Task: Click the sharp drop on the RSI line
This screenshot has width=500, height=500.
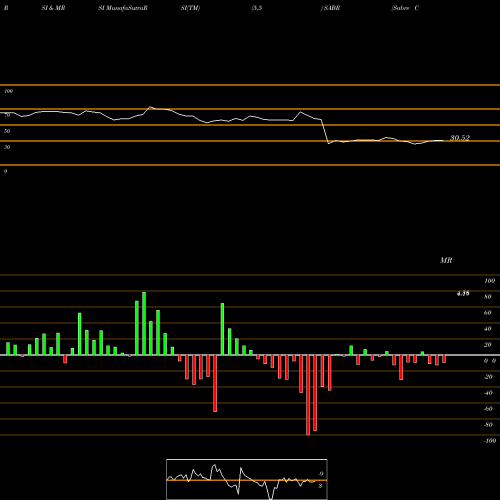Action: (x=325, y=131)
